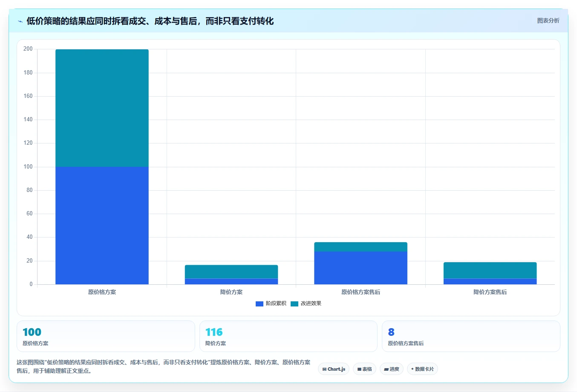
Task: Select the Chart.js tag chip
Action: [x=334, y=369]
